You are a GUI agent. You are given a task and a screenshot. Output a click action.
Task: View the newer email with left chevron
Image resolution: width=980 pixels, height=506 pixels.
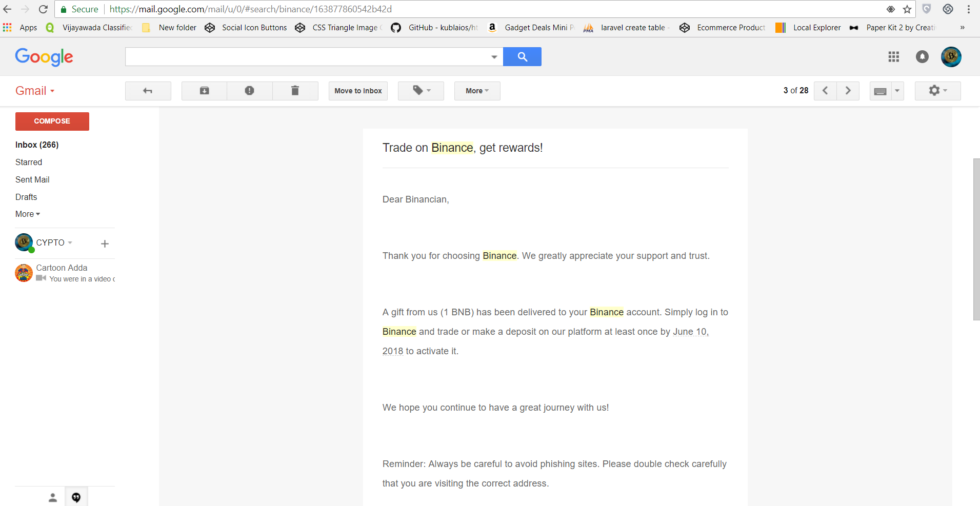pyautogui.click(x=825, y=91)
